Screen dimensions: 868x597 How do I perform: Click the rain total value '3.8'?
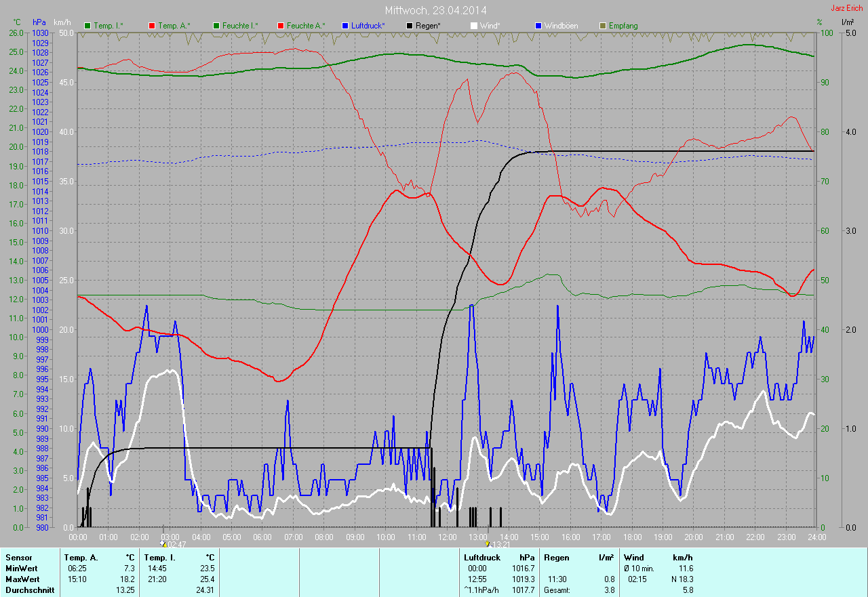pos(608,590)
